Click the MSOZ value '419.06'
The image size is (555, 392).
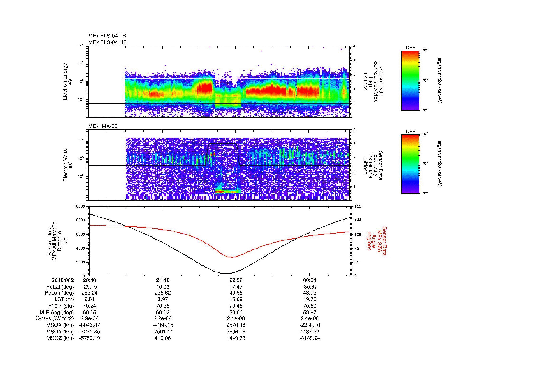pyautogui.click(x=163, y=338)
